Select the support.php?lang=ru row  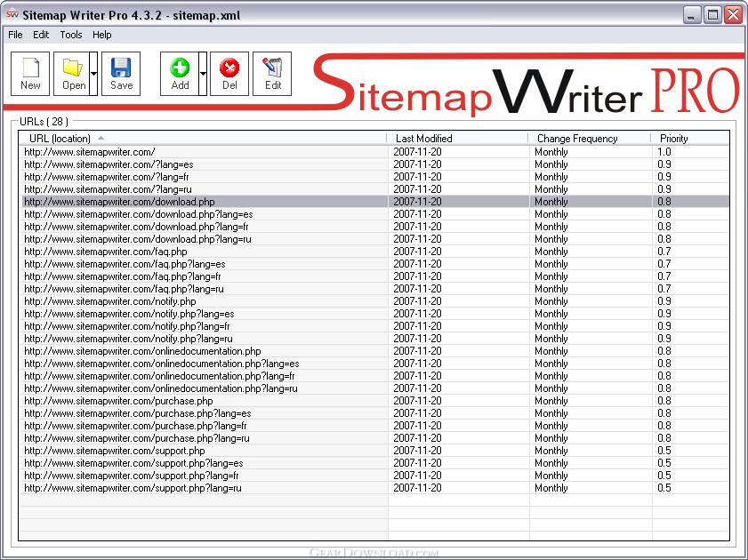click(374, 488)
